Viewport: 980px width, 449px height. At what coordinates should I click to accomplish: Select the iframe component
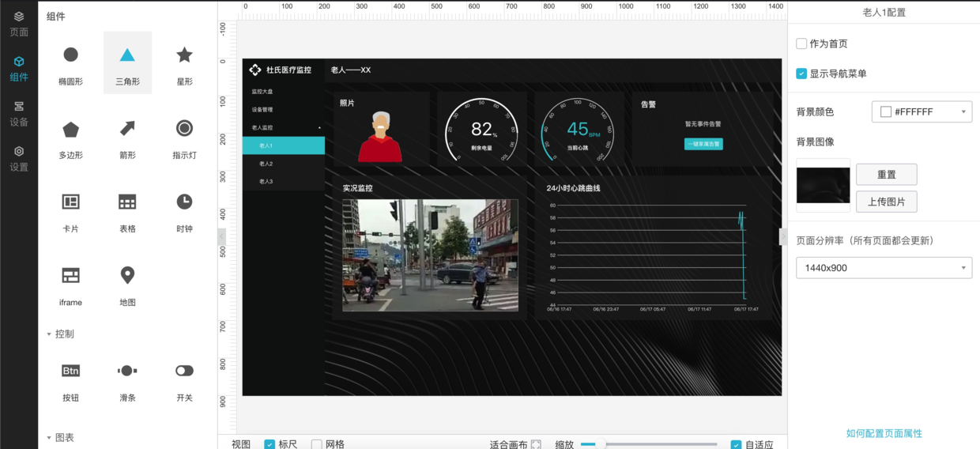(70, 284)
